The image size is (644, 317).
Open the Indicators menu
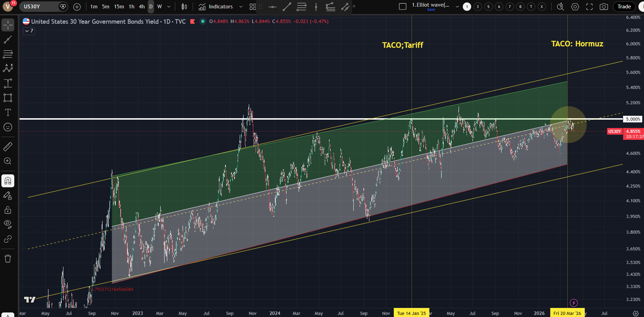(216, 7)
